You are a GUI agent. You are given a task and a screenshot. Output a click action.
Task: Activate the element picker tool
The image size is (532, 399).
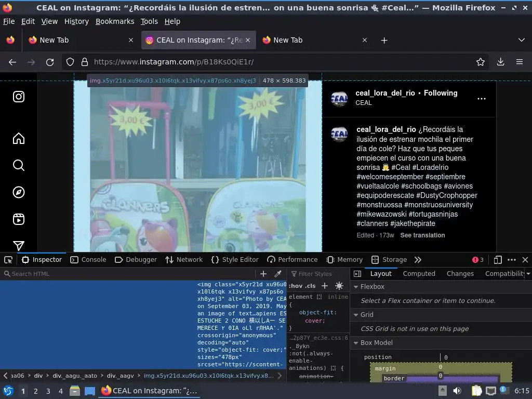point(8,260)
